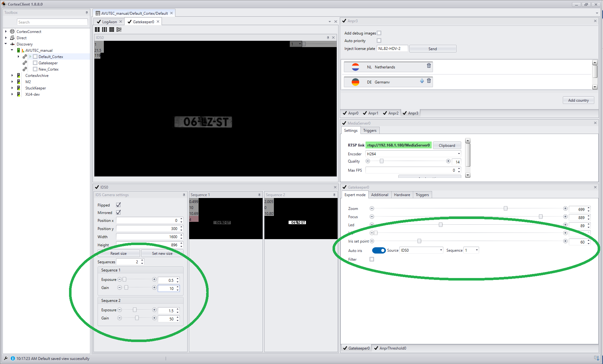Viewport: 603px width, 364px height.
Task: Click the Quality plus icon
Action: click(x=448, y=161)
